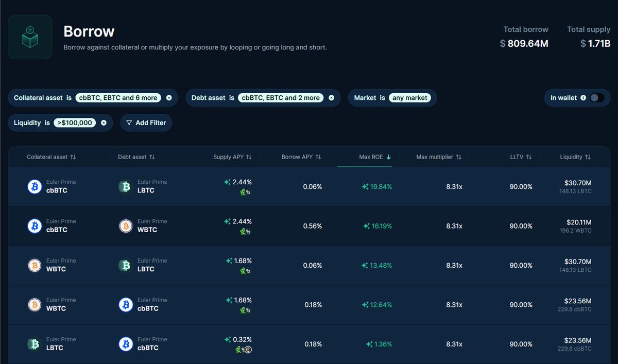
Task: Sort by Borrow APY column
Action: click(301, 157)
